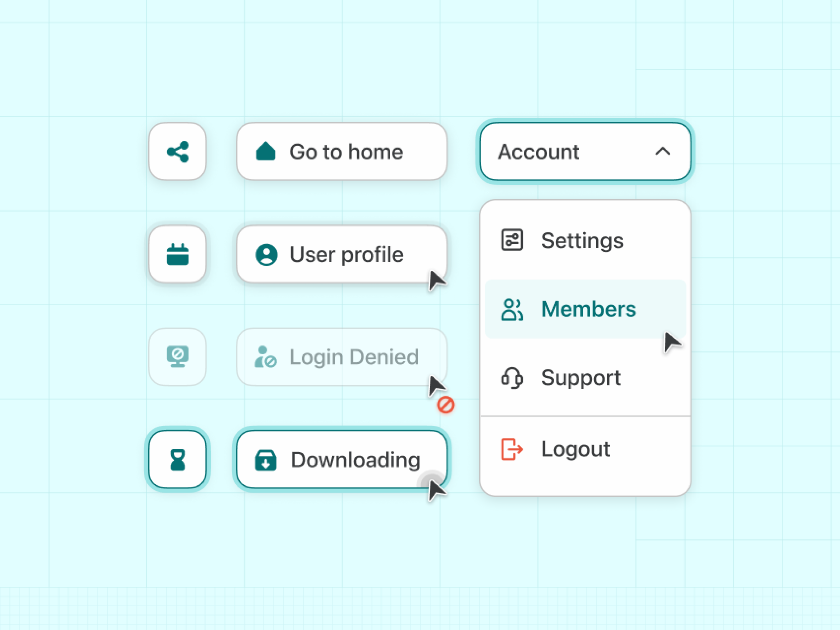Screen dimensions: 840x630
Task: Click the share icon button
Action: pos(177,151)
